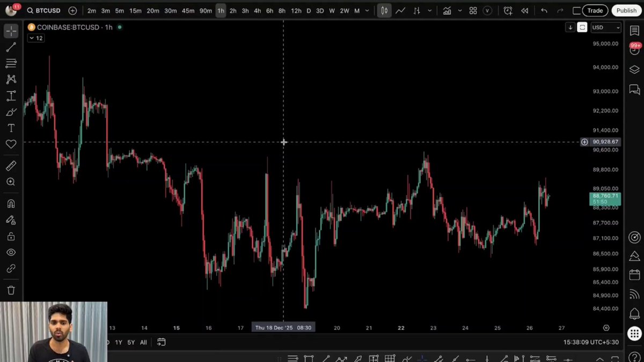This screenshot has height=362, width=644.
Task: Pick the ruler measure tool
Action: [x=11, y=166]
